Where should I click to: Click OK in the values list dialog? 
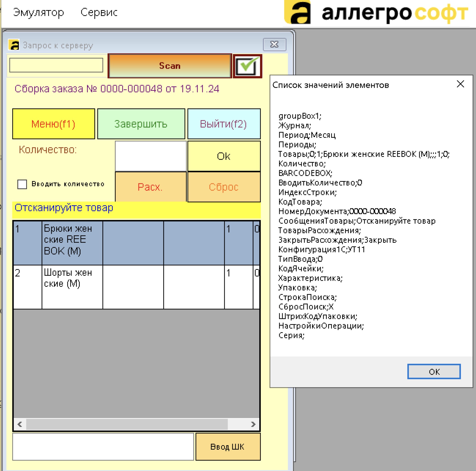point(434,371)
